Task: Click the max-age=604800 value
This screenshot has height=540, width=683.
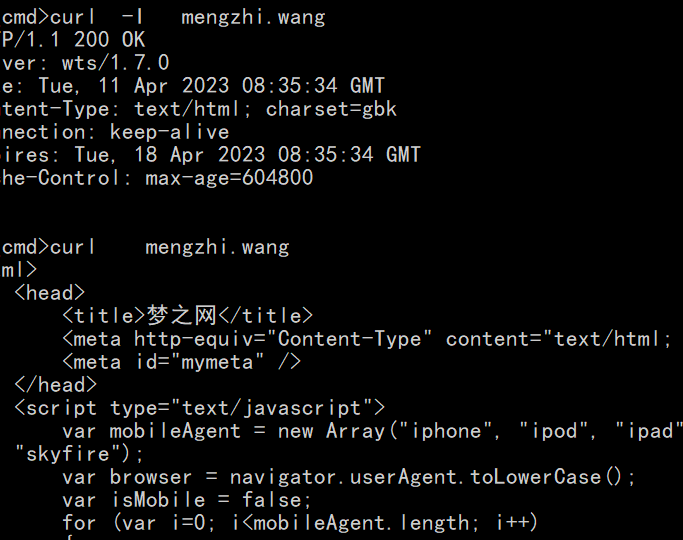Action: point(229,178)
